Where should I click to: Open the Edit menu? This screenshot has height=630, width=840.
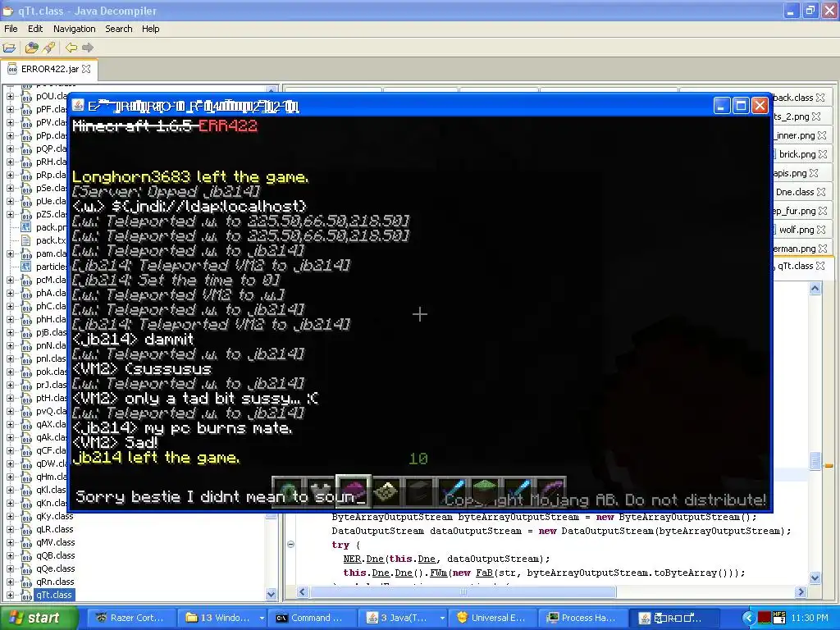coord(35,29)
